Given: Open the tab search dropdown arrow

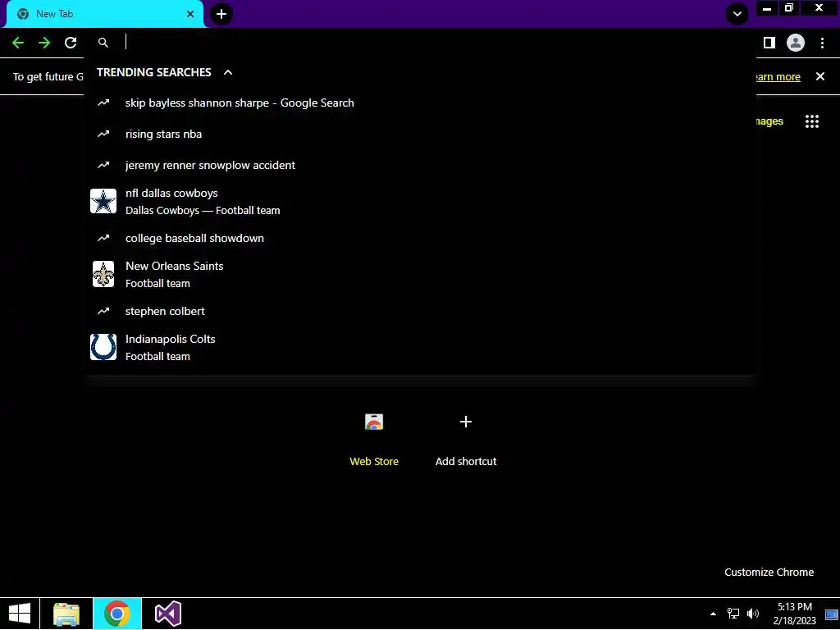Looking at the screenshot, I should point(737,14).
